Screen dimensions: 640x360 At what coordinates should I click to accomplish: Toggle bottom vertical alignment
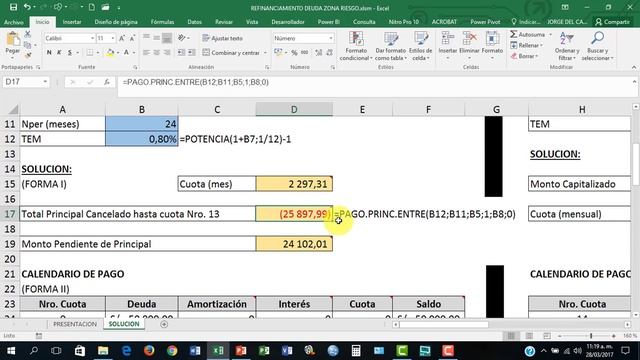point(167,38)
